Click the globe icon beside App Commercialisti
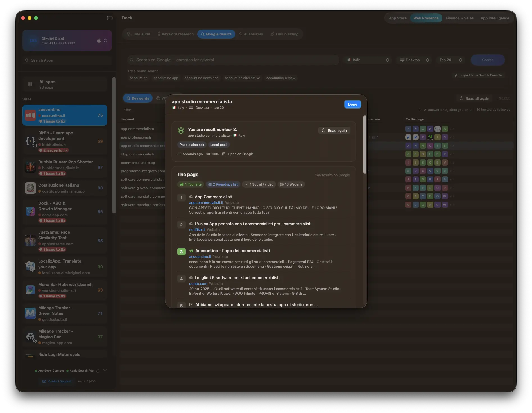The height and width of the screenshot is (413, 532). pyautogui.click(x=191, y=197)
